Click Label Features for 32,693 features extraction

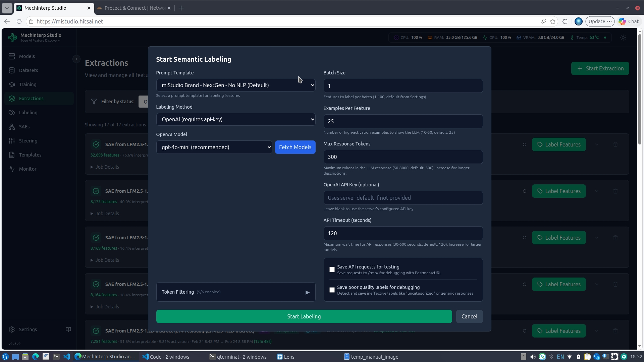(x=559, y=144)
